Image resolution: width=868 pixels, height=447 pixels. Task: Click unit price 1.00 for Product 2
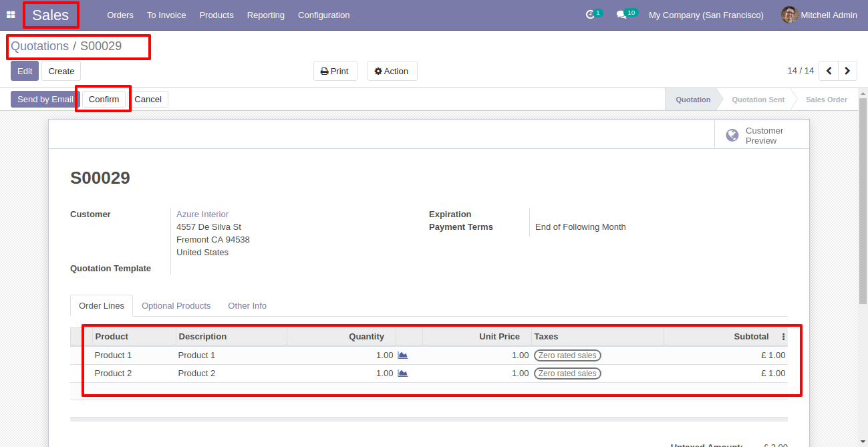point(520,374)
